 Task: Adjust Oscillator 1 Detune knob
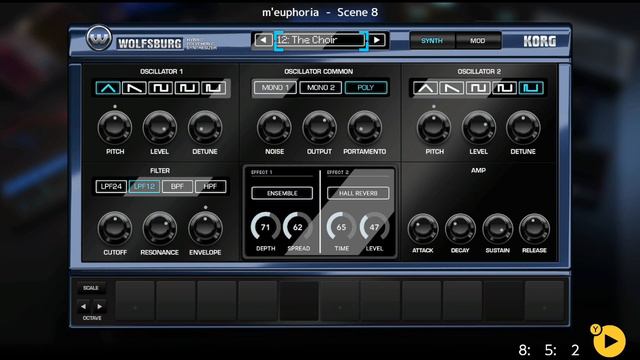(205, 128)
